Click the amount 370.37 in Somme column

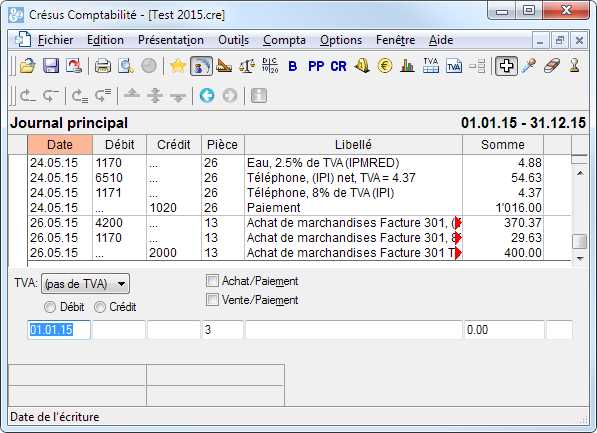click(x=522, y=223)
